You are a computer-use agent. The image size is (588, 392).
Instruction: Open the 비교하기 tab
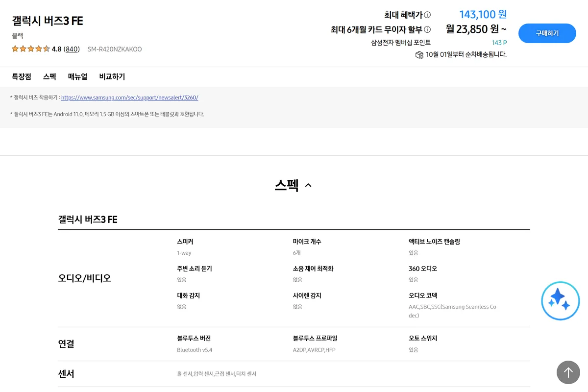point(112,76)
